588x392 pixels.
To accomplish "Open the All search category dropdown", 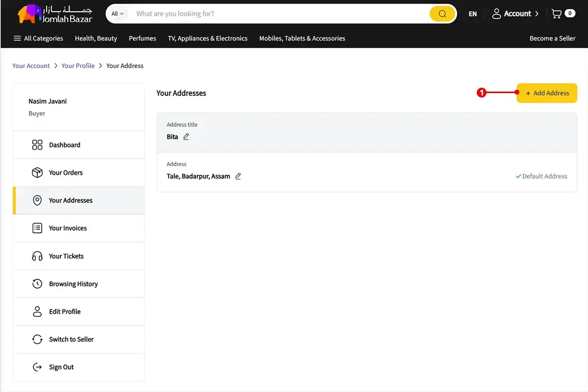I will [118, 14].
